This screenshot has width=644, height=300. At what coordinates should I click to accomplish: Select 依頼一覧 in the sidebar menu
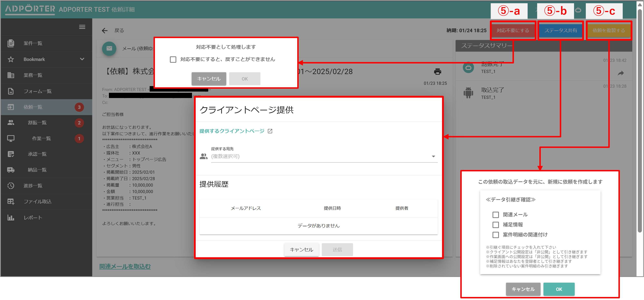pos(11,107)
